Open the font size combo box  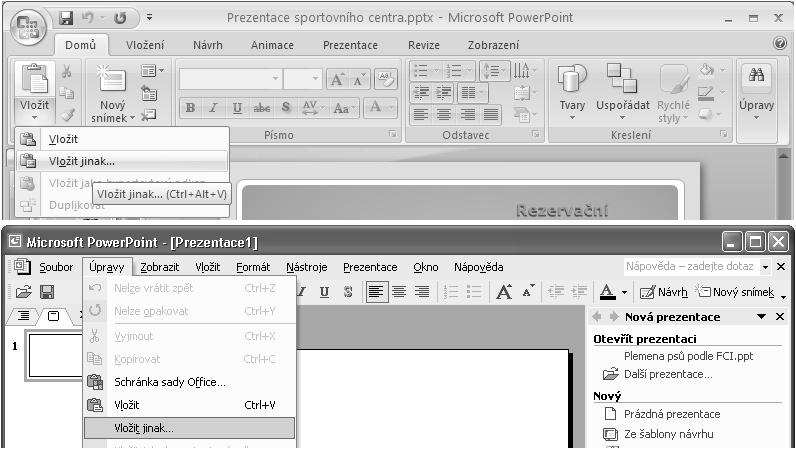(303, 79)
